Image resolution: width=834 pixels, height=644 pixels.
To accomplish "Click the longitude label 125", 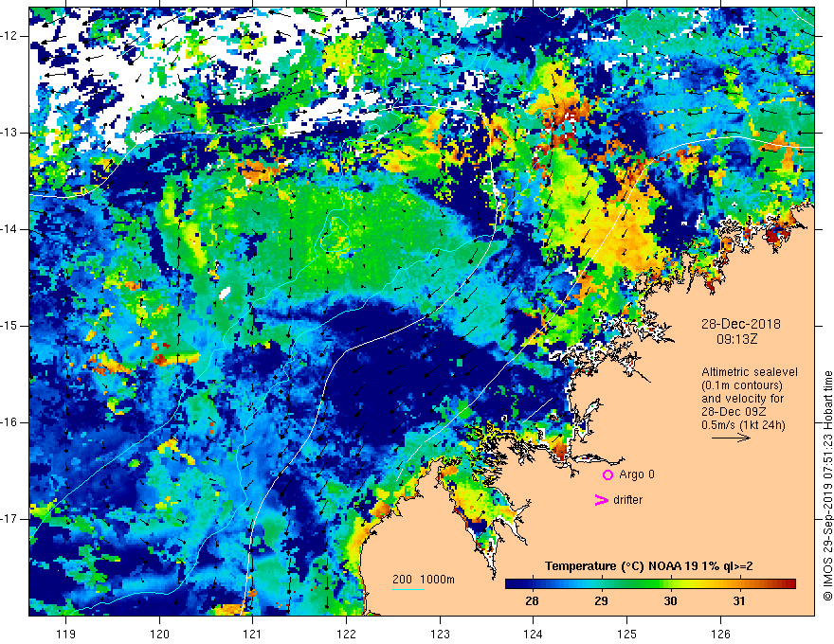I will pyautogui.click(x=627, y=634).
